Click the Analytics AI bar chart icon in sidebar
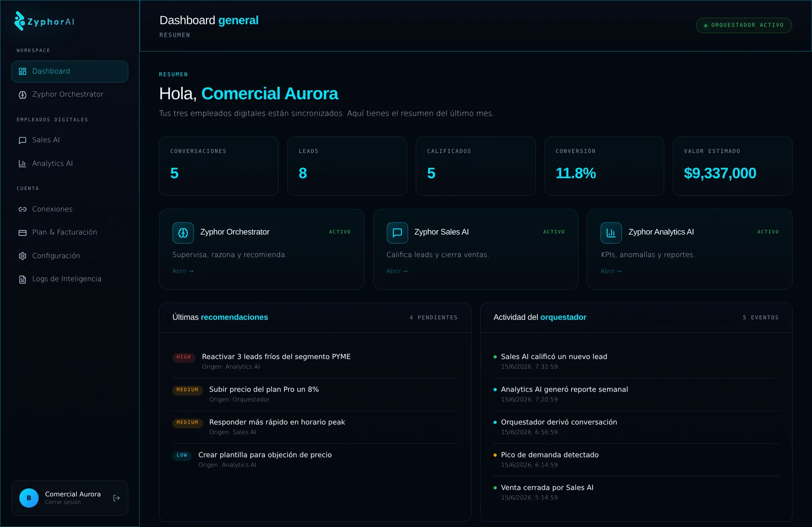 pos(22,164)
